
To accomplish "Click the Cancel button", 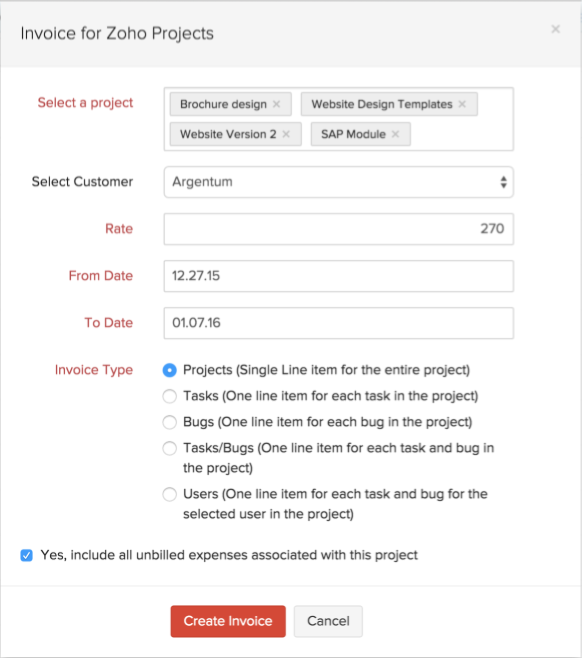I will [x=328, y=621].
